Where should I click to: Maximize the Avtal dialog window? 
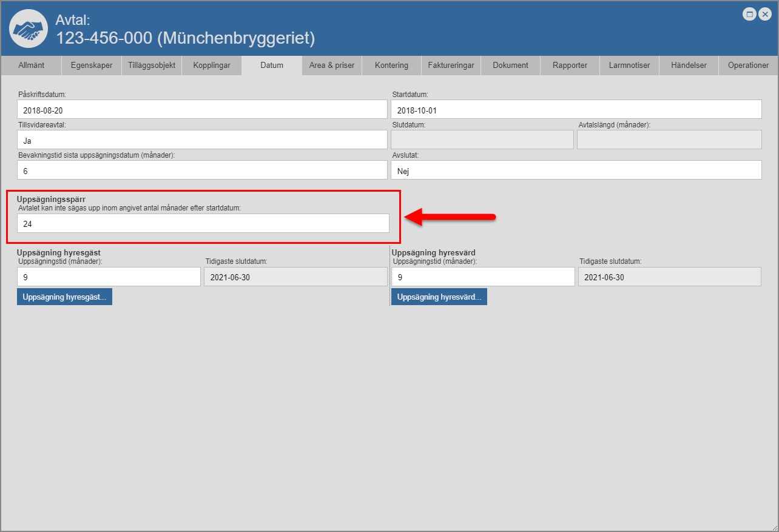point(749,15)
